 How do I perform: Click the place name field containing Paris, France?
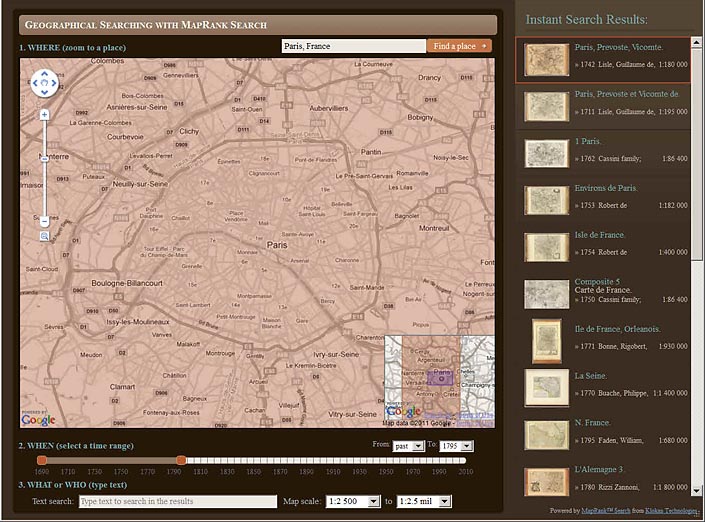354,46
